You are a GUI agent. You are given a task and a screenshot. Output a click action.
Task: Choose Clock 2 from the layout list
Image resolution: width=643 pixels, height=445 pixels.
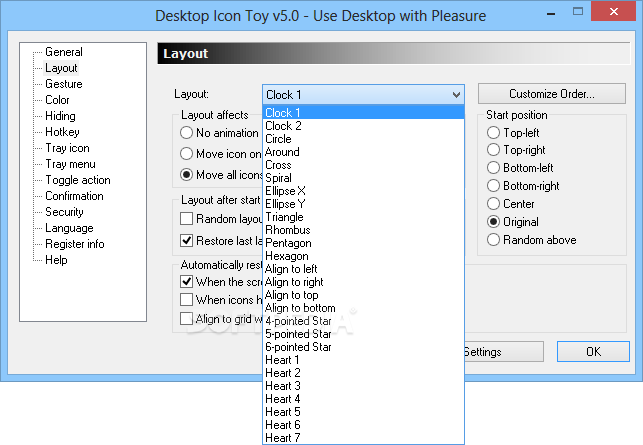tap(363, 126)
